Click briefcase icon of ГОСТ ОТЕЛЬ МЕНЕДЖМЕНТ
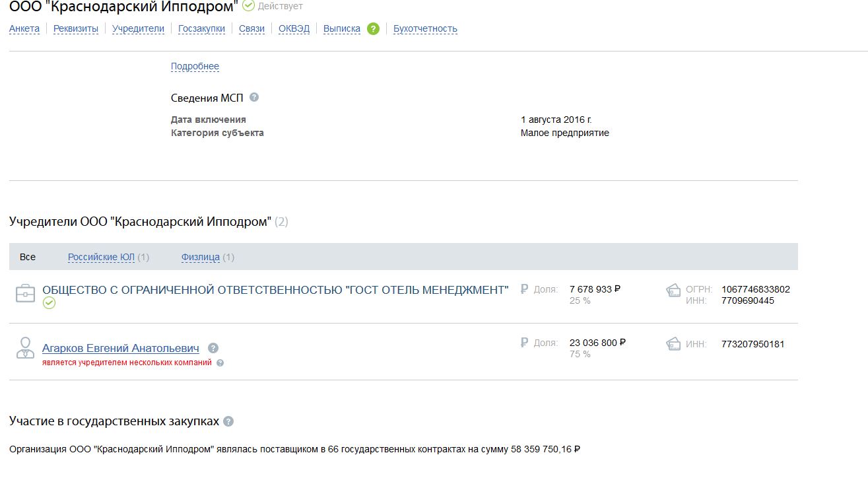 click(25, 294)
